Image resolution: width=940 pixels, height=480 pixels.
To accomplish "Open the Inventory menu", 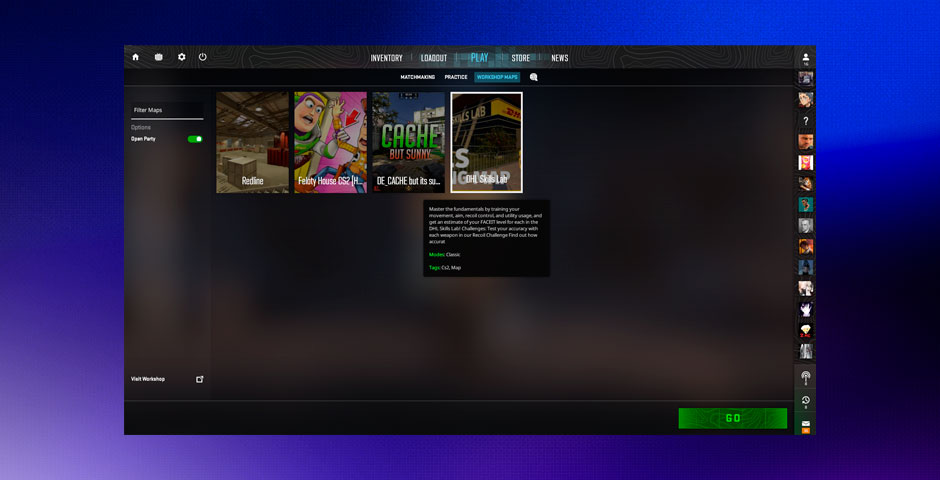I will [386, 58].
